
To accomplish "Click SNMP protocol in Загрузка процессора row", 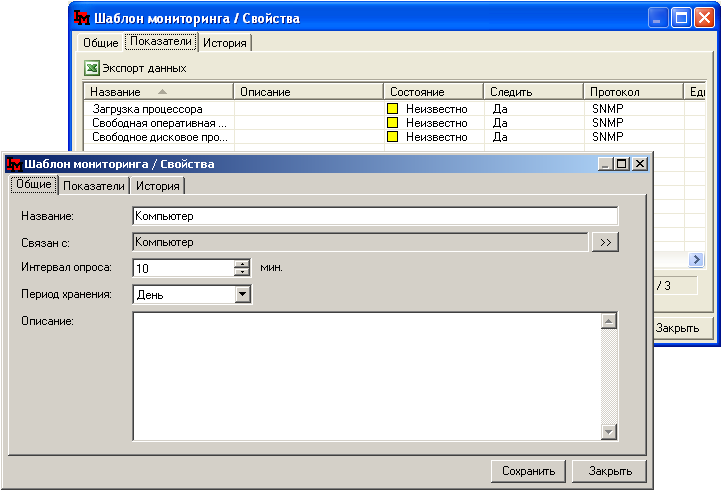I will [x=608, y=109].
